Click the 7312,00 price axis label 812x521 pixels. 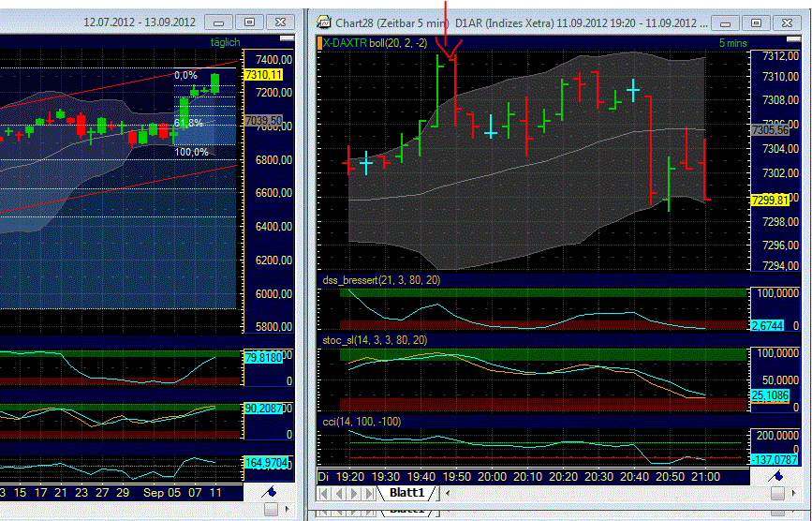(x=781, y=56)
